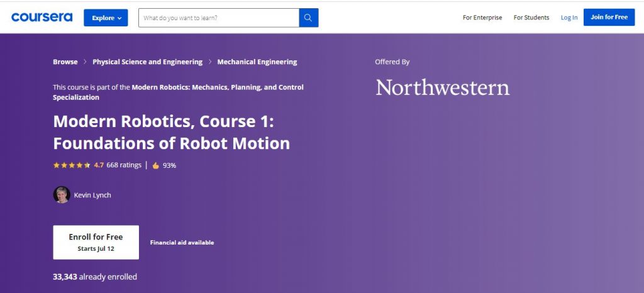Click the five-star rating icons
The image size is (644, 293).
point(72,165)
